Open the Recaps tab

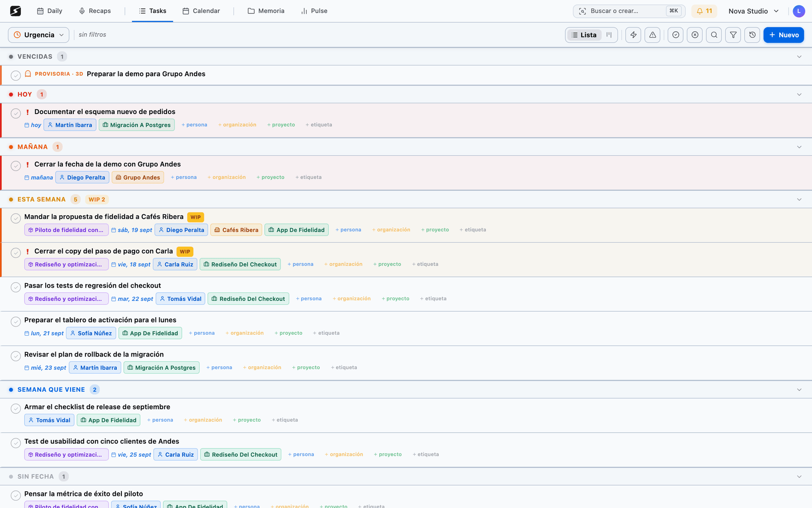point(95,11)
